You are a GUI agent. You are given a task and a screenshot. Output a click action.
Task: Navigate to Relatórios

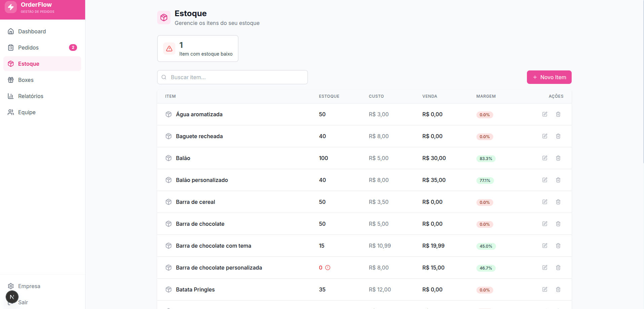[31, 96]
